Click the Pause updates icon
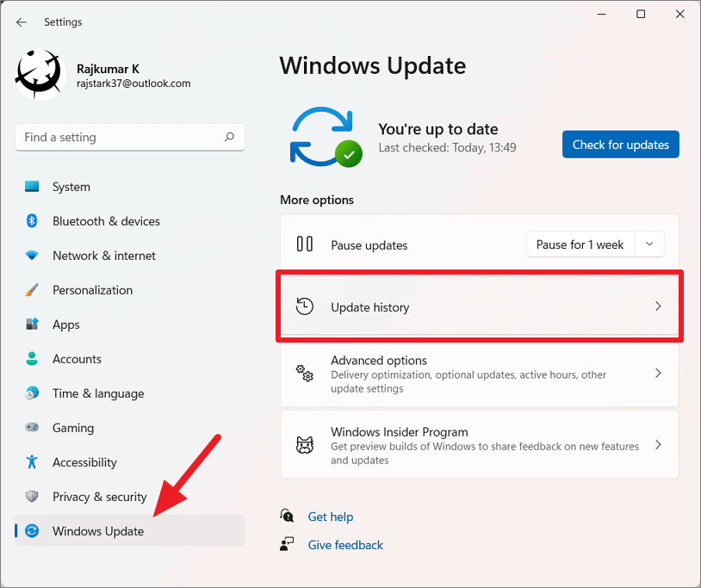701x588 pixels. 305,244
